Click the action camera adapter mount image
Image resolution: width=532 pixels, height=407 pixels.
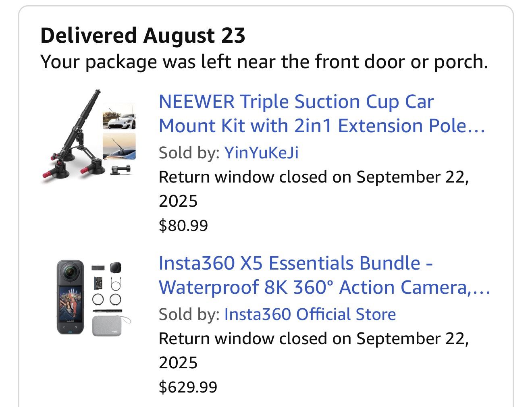[122, 169]
